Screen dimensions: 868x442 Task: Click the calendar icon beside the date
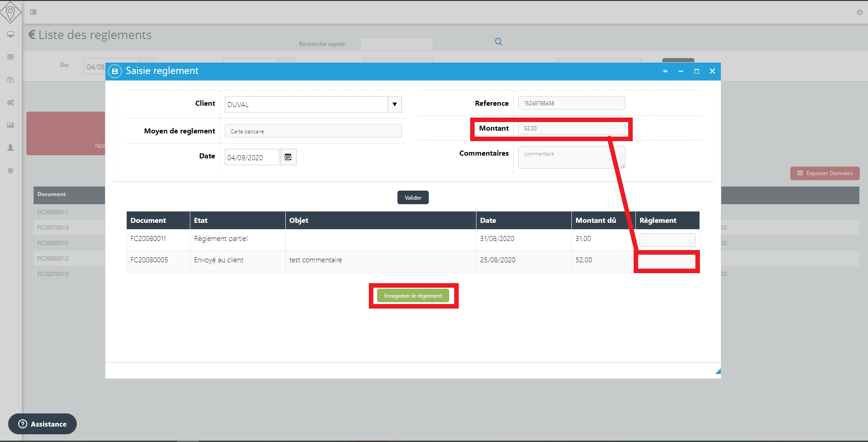coord(288,157)
